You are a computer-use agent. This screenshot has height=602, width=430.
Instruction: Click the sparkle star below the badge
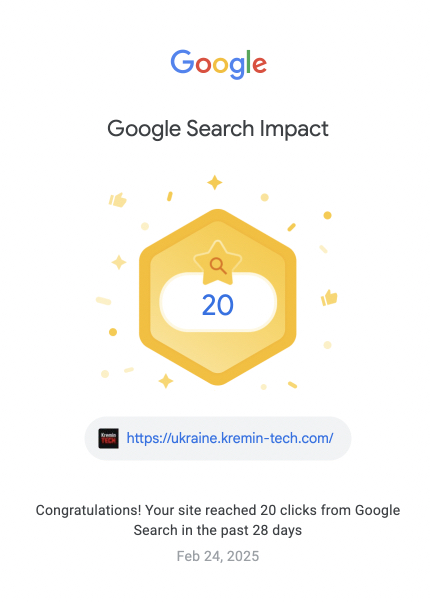pos(166,381)
